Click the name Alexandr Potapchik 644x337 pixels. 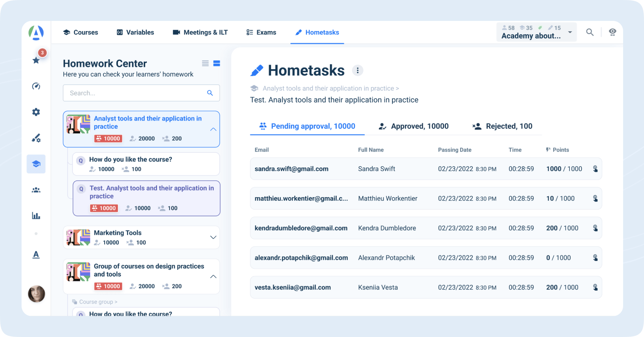386,258
